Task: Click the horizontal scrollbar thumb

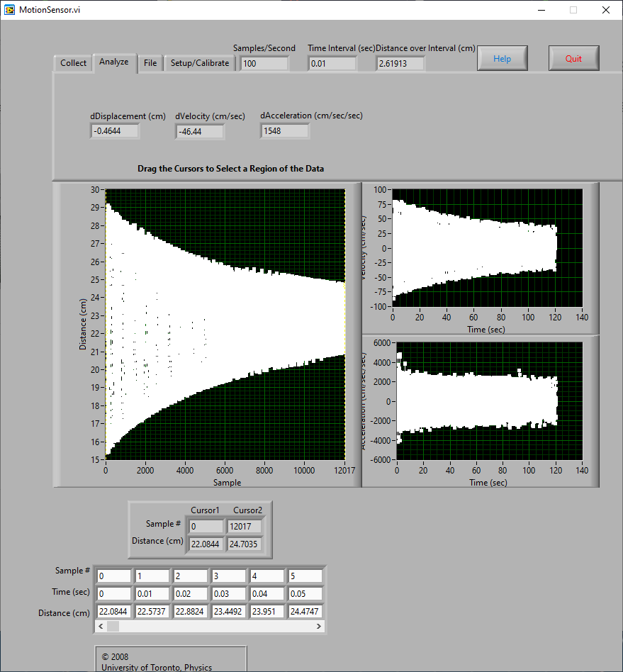Action: tap(113, 626)
